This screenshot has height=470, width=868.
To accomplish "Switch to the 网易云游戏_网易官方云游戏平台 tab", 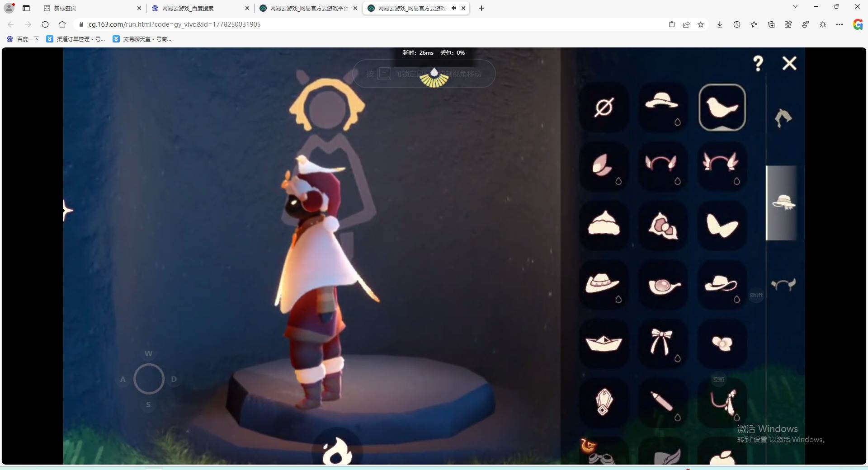I will 308,8.
